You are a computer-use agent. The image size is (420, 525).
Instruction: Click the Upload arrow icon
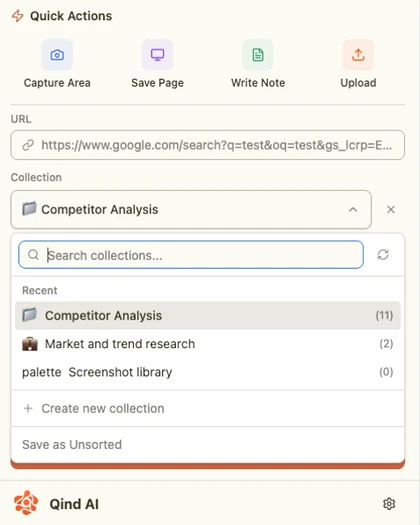[358, 55]
